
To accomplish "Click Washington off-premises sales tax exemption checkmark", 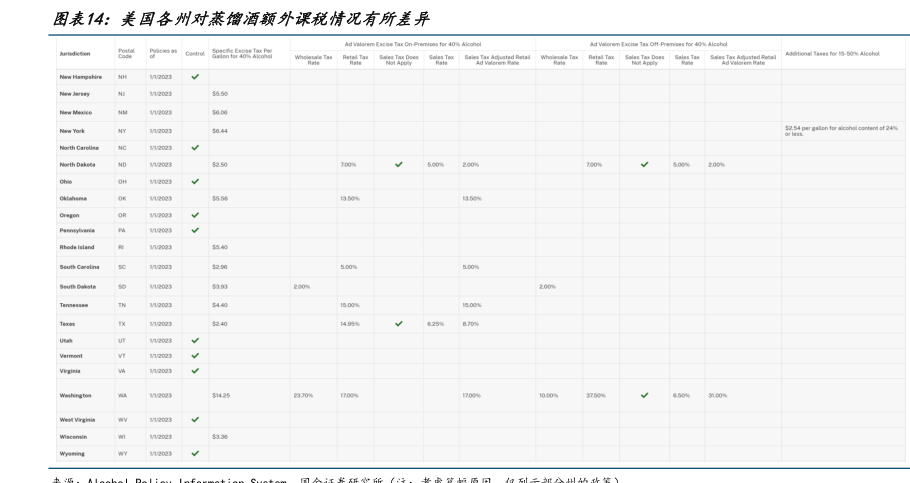I will click(x=644, y=395).
